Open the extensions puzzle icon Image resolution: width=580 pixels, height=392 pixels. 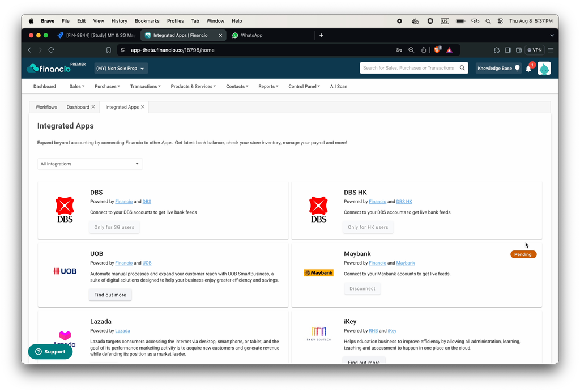pyautogui.click(x=496, y=50)
